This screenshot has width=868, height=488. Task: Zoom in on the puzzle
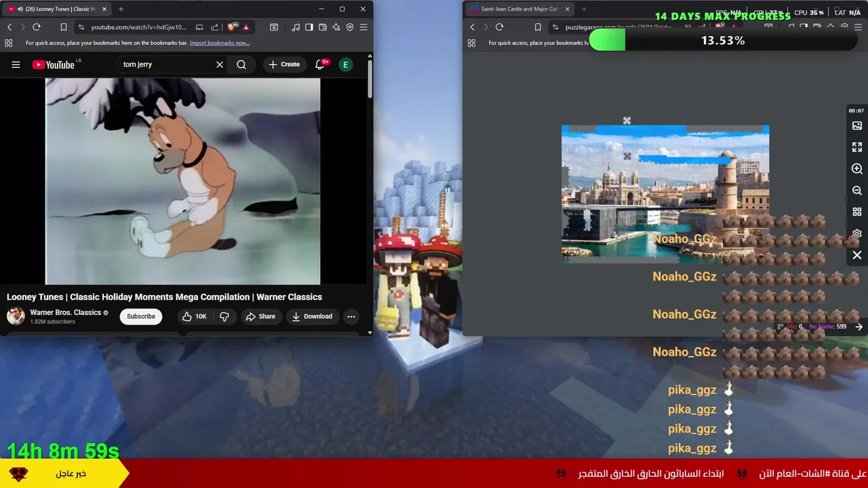[x=857, y=169]
